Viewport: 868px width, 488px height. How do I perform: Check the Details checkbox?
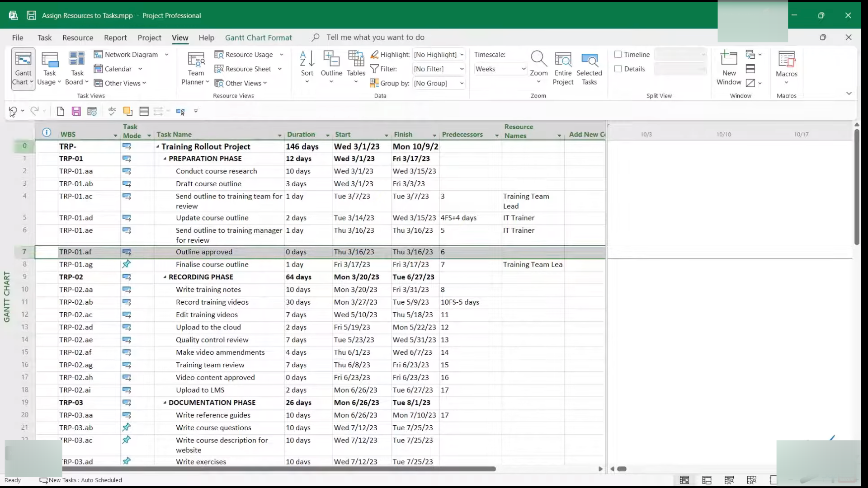pyautogui.click(x=618, y=69)
